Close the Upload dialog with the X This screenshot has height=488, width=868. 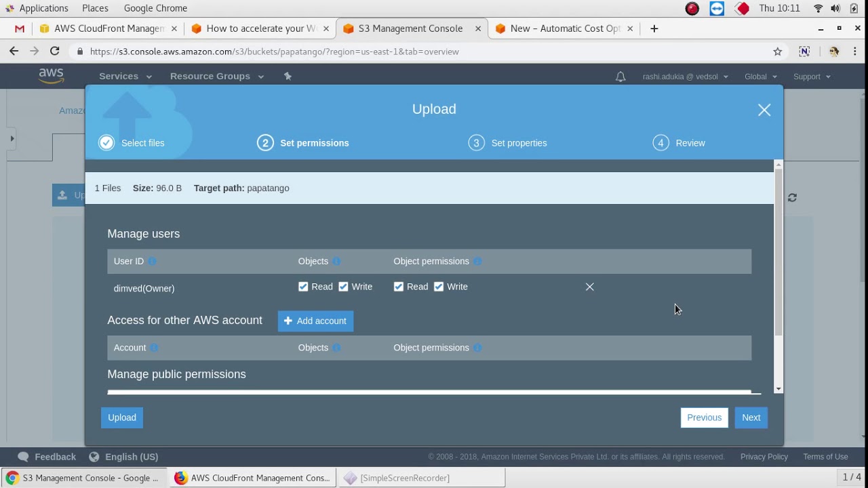[x=764, y=110]
